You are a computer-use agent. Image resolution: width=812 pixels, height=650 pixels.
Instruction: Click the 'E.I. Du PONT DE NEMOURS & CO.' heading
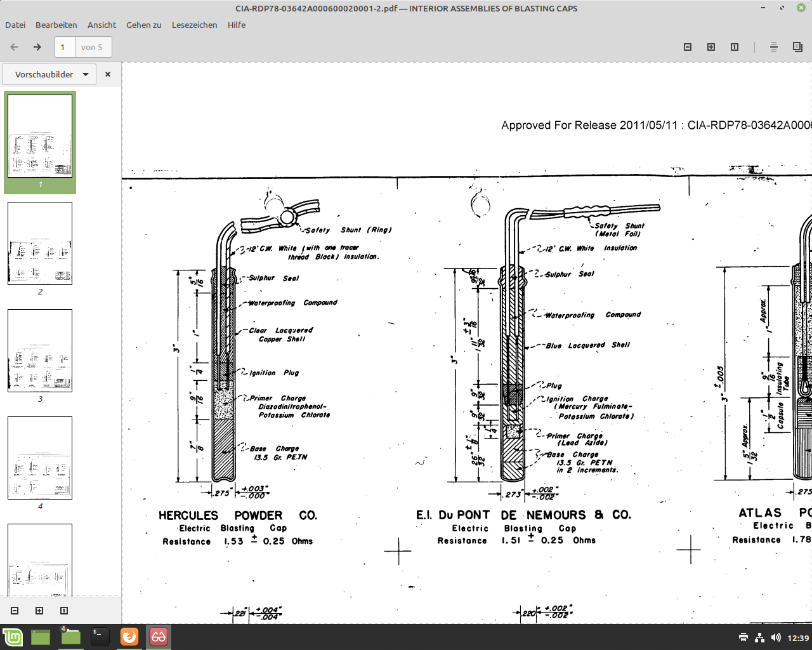pos(523,515)
